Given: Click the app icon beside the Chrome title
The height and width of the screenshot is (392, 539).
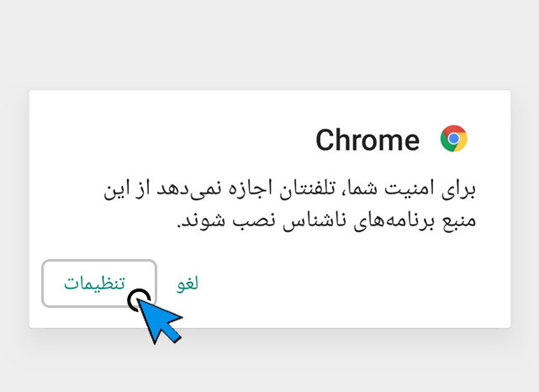Looking at the screenshot, I should [x=454, y=139].
